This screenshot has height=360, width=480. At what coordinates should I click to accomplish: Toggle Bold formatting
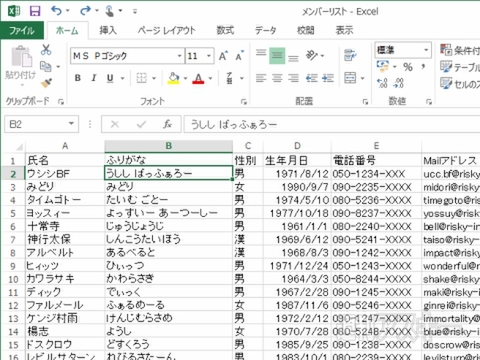point(78,78)
